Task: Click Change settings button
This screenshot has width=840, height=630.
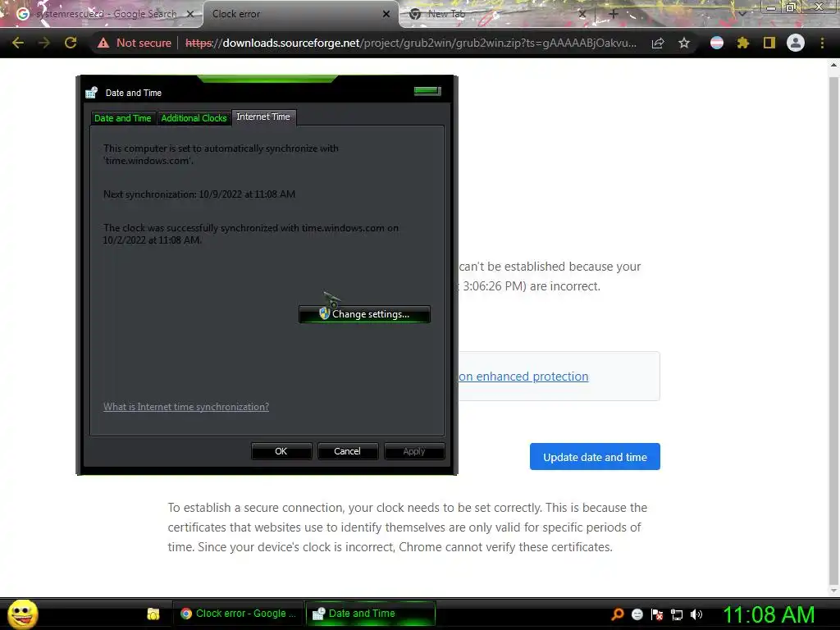Action: (364, 314)
